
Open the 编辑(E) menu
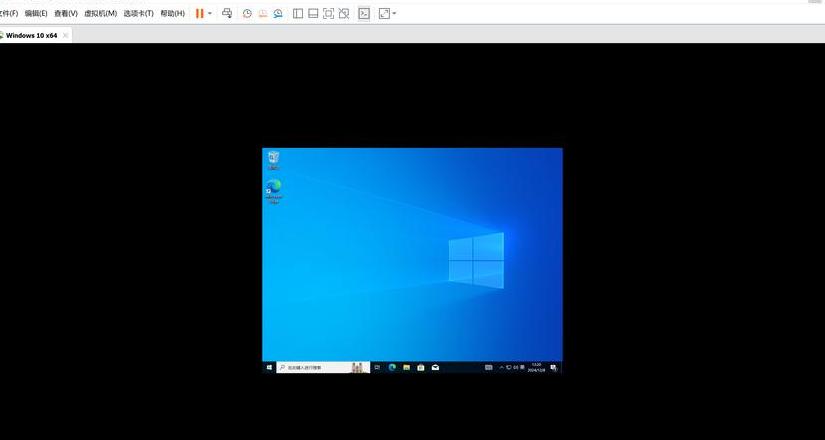[x=36, y=14]
